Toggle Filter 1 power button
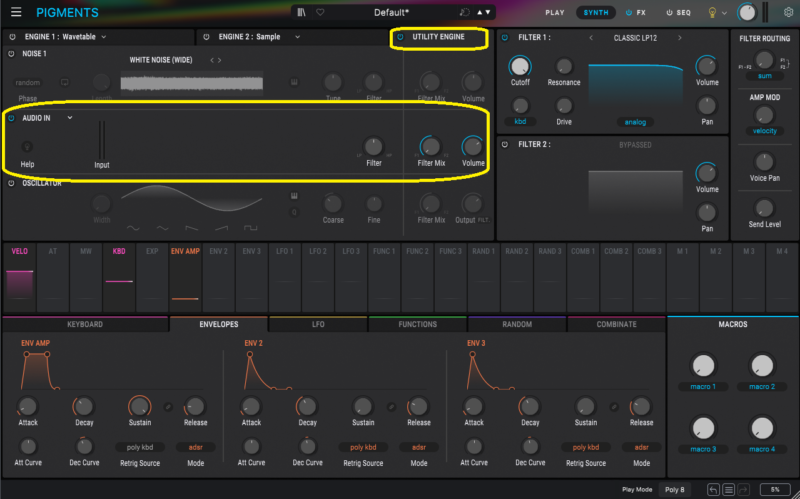 [505, 37]
